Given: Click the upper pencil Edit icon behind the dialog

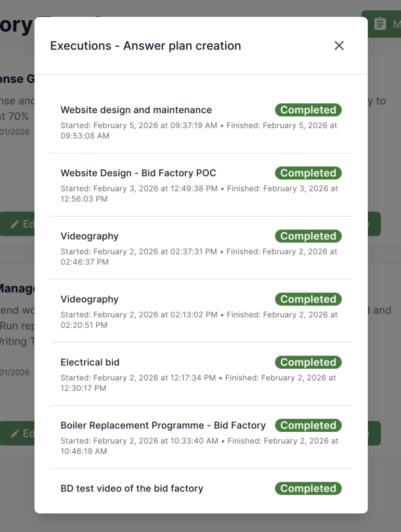Looking at the screenshot, I should pos(15,224).
